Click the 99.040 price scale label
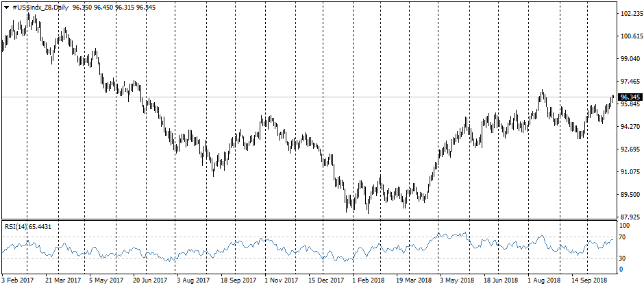Image resolution: width=644 pixels, height=288 pixels. tap(630, 59)
